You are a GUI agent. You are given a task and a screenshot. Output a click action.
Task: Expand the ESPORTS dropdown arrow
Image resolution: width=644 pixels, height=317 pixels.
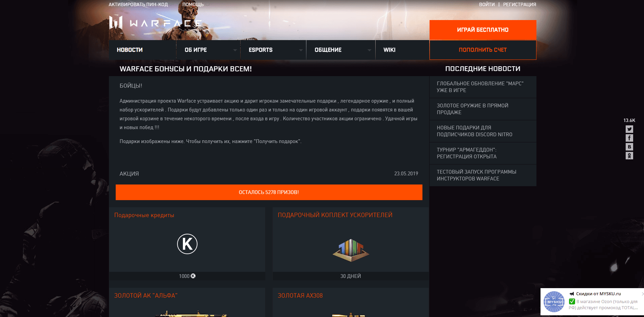point(301,50)
